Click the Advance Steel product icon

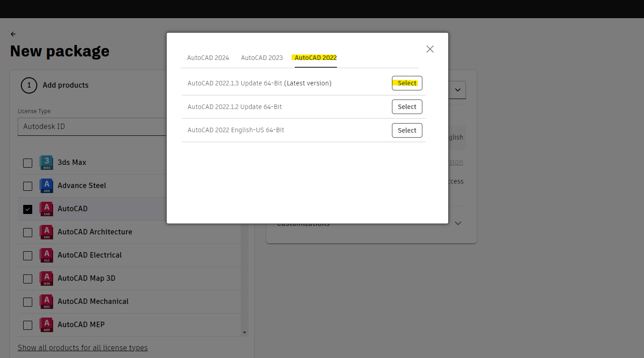[x=46, y=185]
